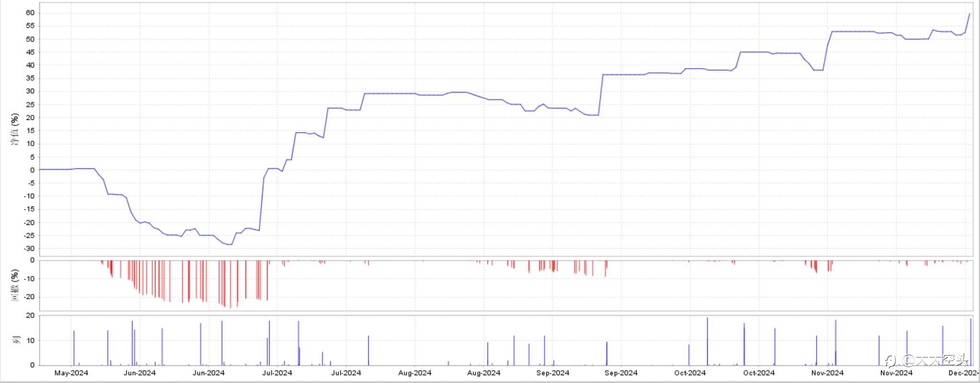Click the May-2024 label on the time axis
The width and height of the screenshot is (980, 383).
point(71,373)
